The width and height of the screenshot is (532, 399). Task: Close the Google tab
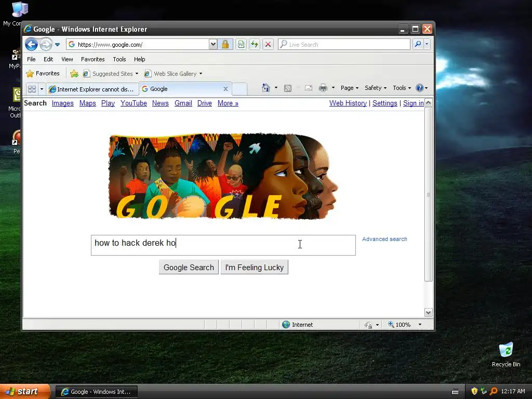225,89
